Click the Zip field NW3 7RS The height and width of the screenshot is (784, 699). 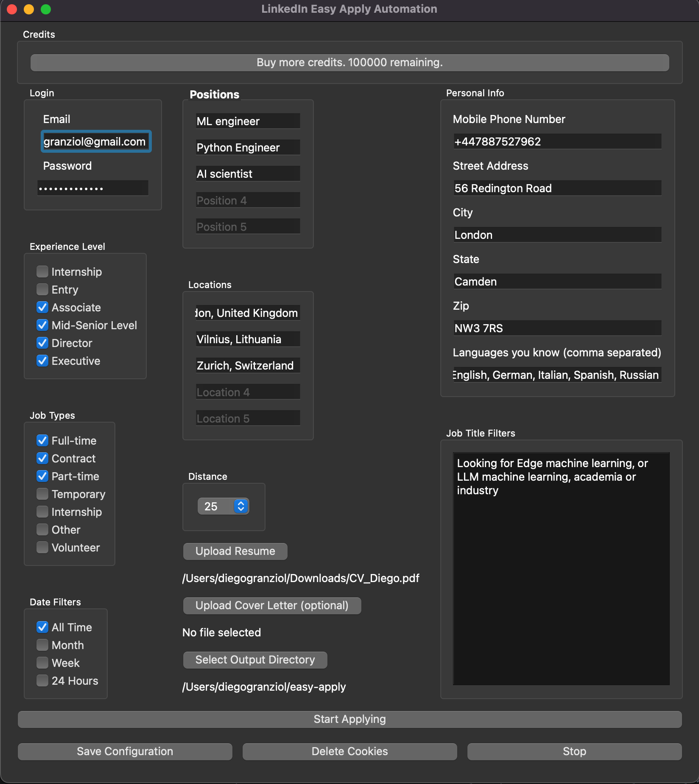[557, 328]
